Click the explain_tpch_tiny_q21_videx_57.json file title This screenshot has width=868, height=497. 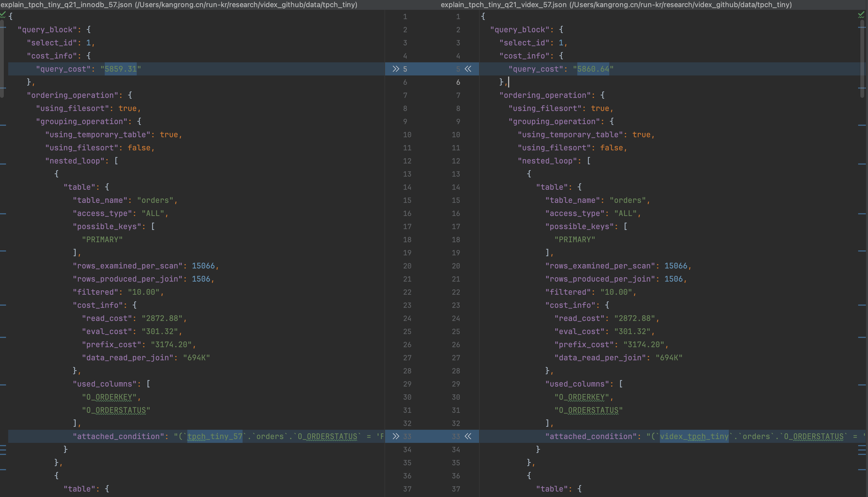[x=616, y=5]
